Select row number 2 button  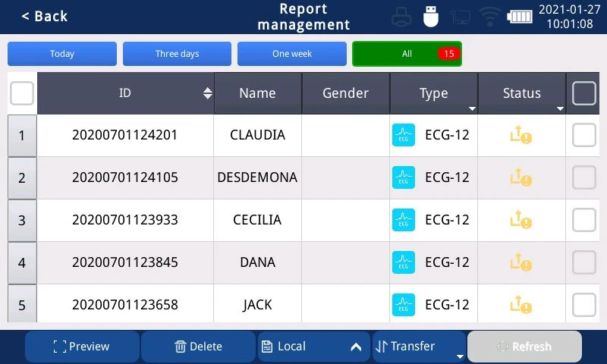click(x=22, y=178)
